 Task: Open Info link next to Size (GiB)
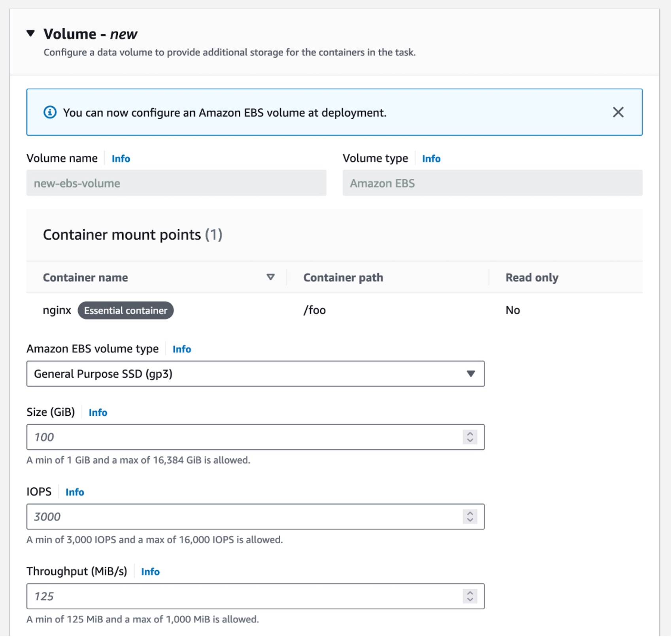[98, 412]
